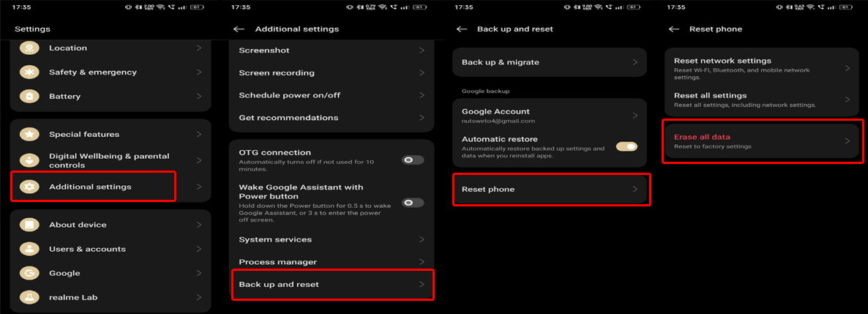868x314 pixels.
Task: Select the Special features star icon
Action: [29, 134]
